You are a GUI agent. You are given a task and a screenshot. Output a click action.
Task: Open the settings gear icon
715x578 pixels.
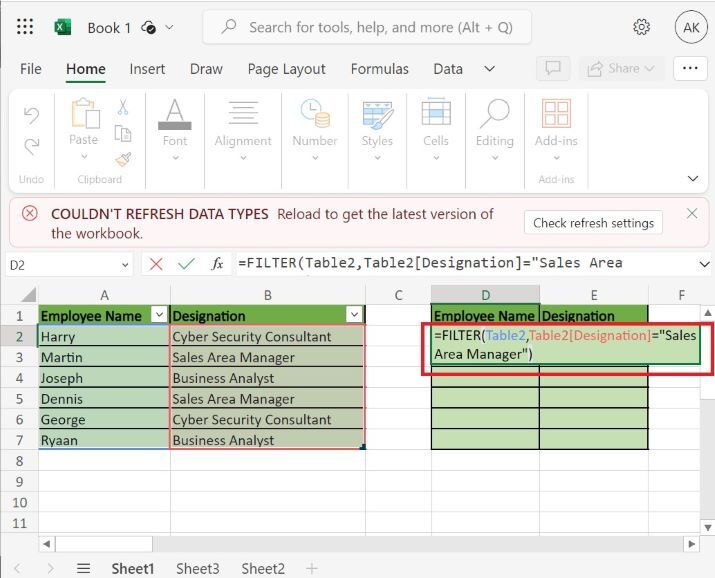pyautogui.click(x=642, y=27)
